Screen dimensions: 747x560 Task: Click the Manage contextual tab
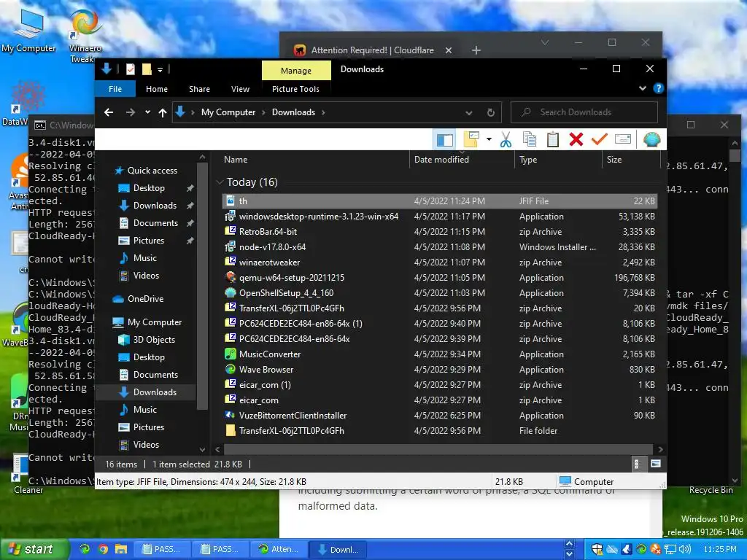296,71
